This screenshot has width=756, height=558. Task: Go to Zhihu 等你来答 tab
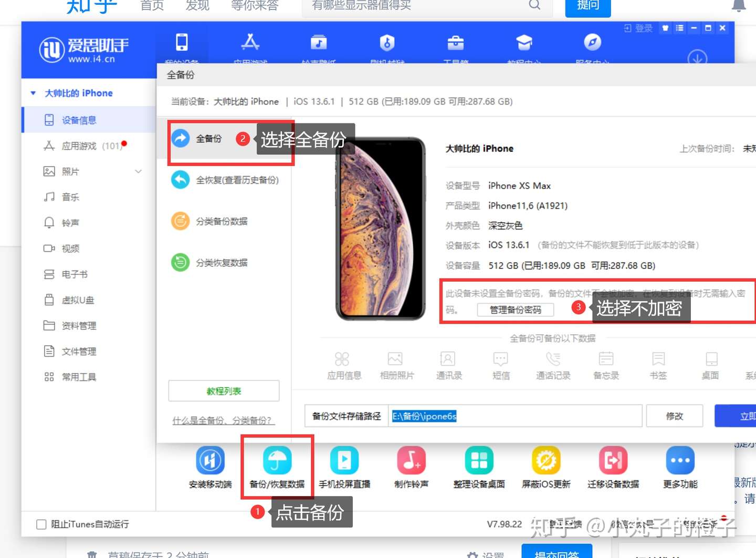[x=255, y=5]
